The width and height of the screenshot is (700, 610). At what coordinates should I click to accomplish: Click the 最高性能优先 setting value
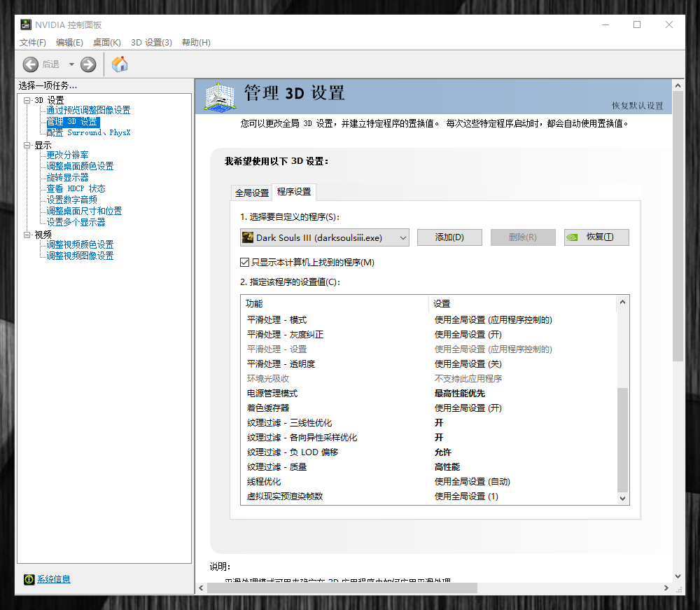click(460, 394)
